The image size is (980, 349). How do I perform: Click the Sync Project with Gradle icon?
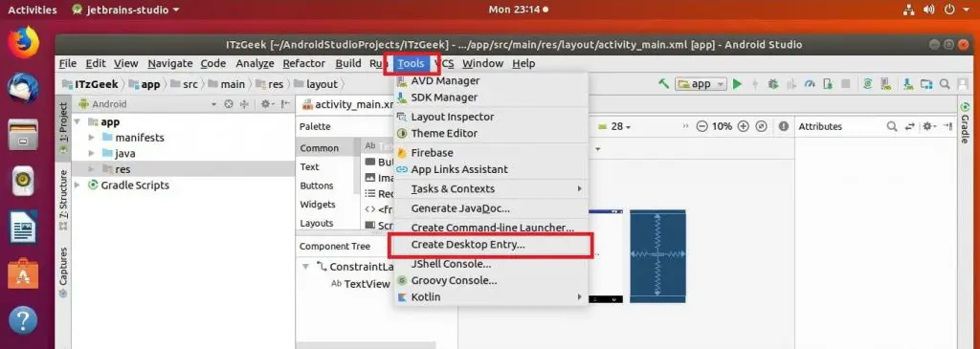867,83
